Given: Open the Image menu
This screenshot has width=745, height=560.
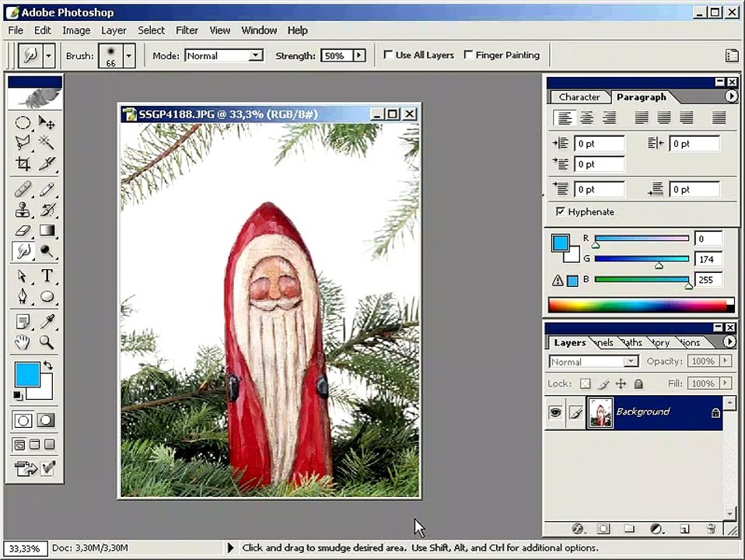Looking at the screenshot, I should (x=76, y=30).
